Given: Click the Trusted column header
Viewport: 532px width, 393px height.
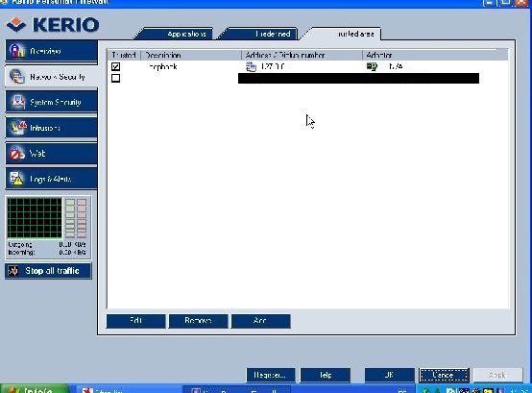Looking at the screenshot, I should pos(124,55).
